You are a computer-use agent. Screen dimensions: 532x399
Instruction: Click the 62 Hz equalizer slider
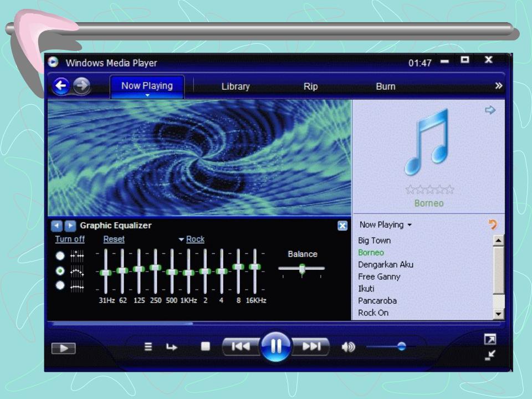click(122, 270)
